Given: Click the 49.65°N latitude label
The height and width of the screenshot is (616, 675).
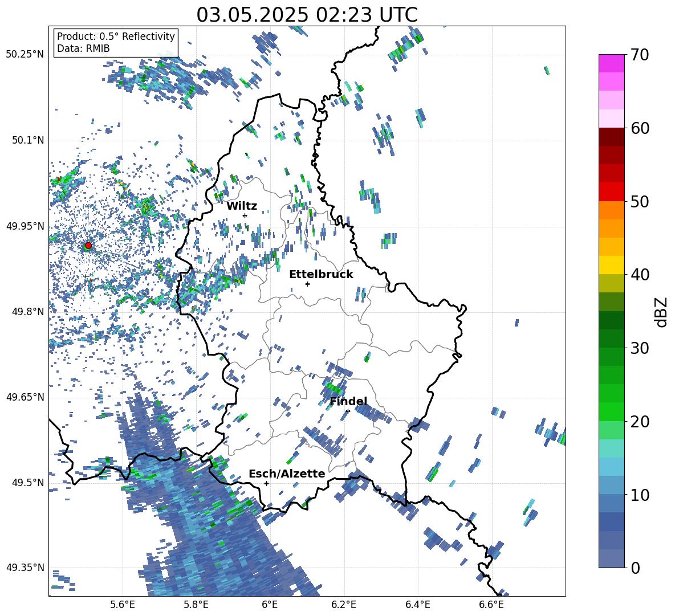Looking at the screenshot, I should (25, 397).
